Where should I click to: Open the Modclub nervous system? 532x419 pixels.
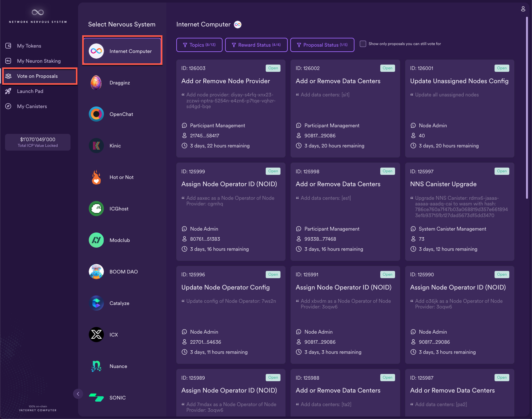coord(96,240)
